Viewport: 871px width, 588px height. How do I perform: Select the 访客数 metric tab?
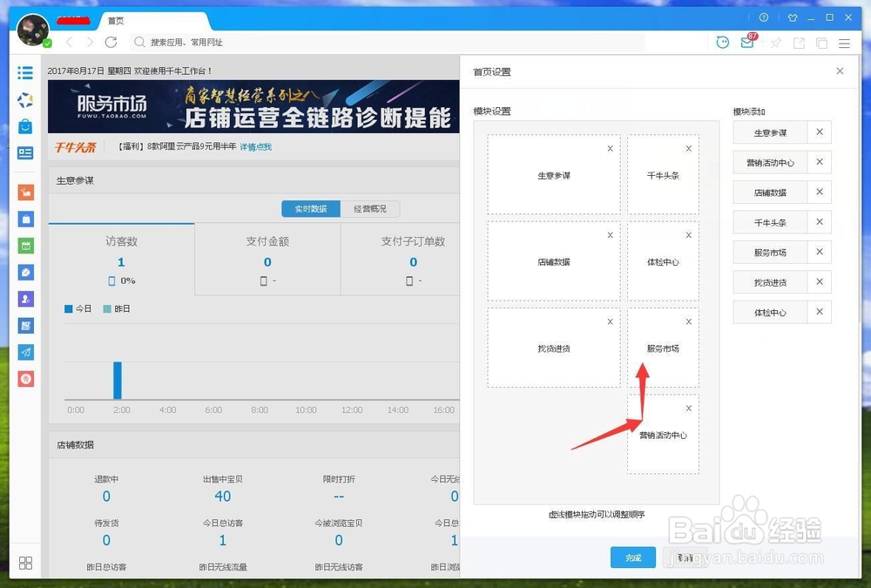tap(121, 260)
